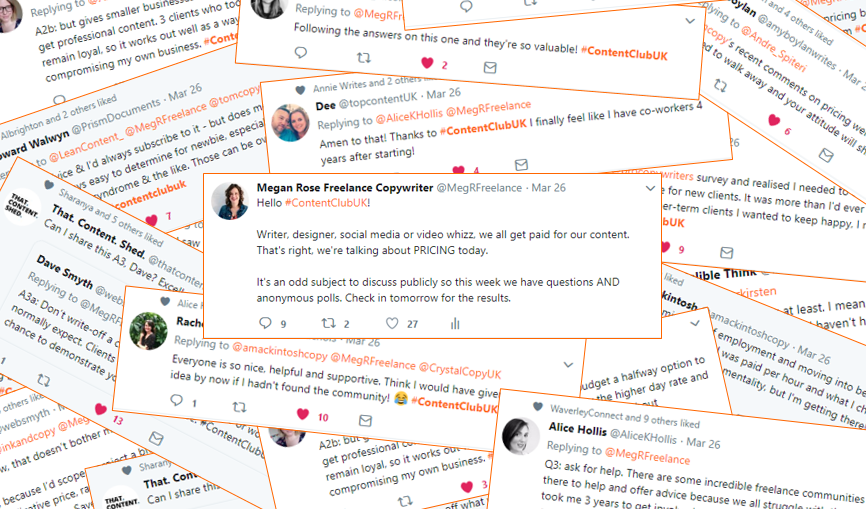866x509 pixels.
Task: Open Megan Rose's profile picture
Action: click(230, 201)
